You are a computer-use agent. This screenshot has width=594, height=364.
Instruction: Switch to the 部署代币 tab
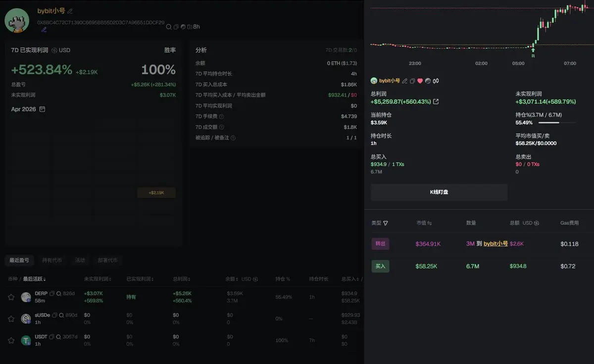click(x=107, y=260)
